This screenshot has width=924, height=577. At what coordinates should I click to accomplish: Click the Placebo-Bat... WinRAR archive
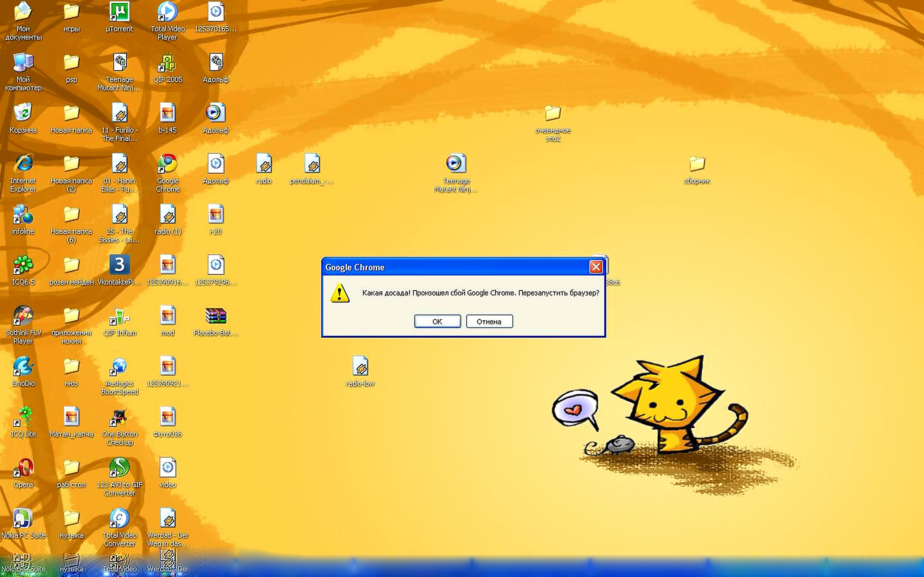pyautogui.click(x=216, y=316)
